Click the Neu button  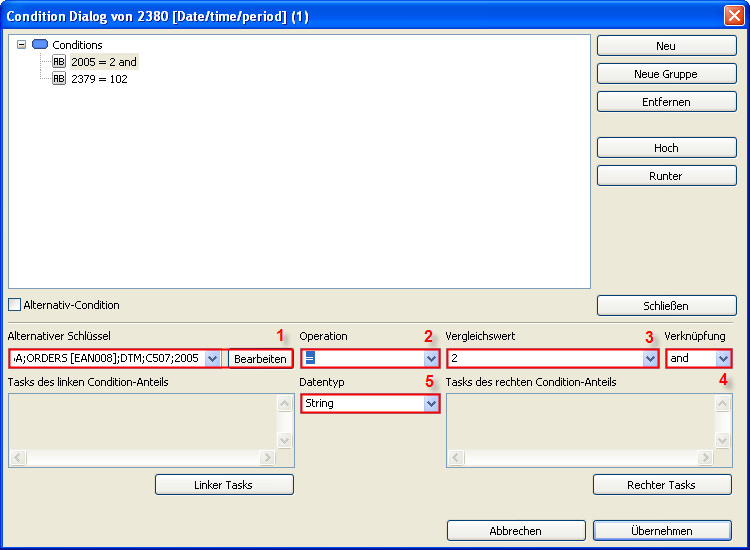tap(665, 46)
